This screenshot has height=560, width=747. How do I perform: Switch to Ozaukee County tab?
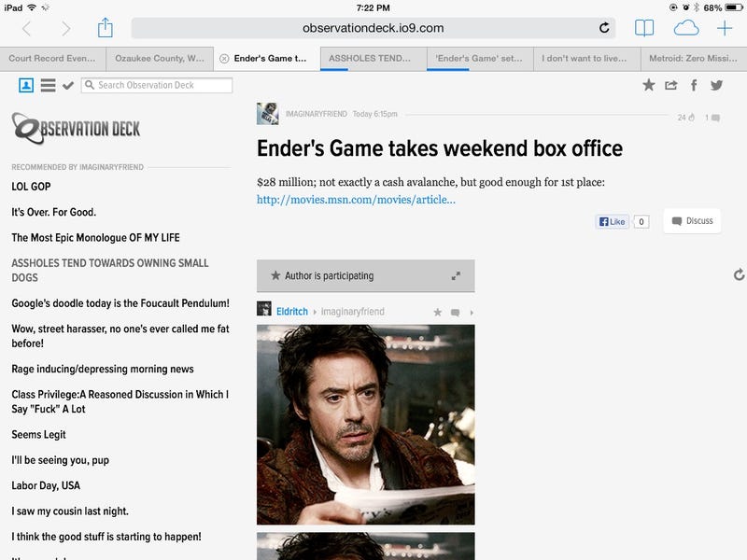160,59
